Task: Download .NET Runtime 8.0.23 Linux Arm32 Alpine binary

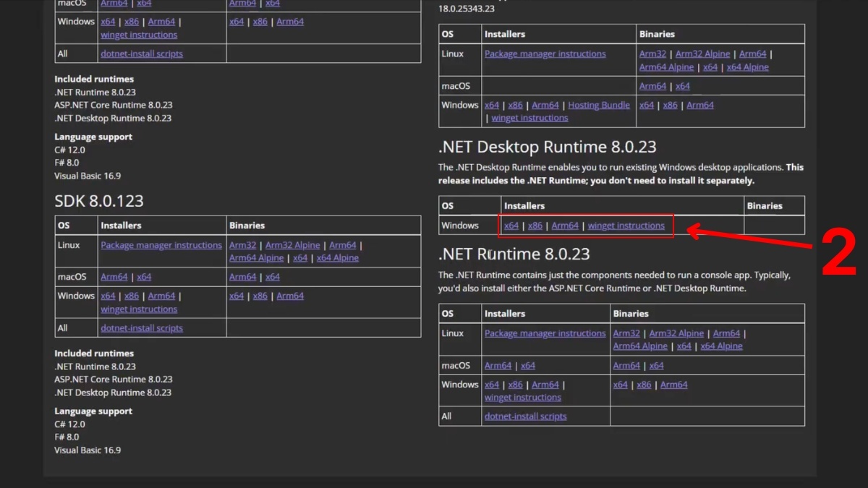Action: point(676,333)
